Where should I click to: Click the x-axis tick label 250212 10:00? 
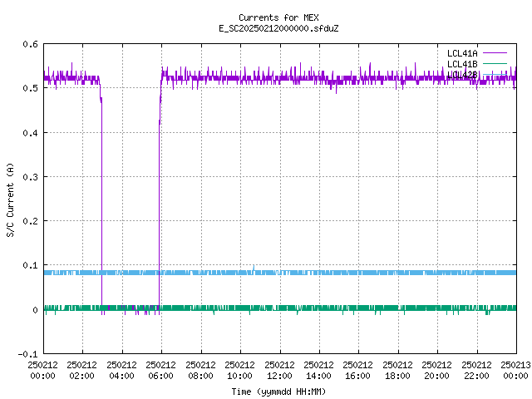239,370
